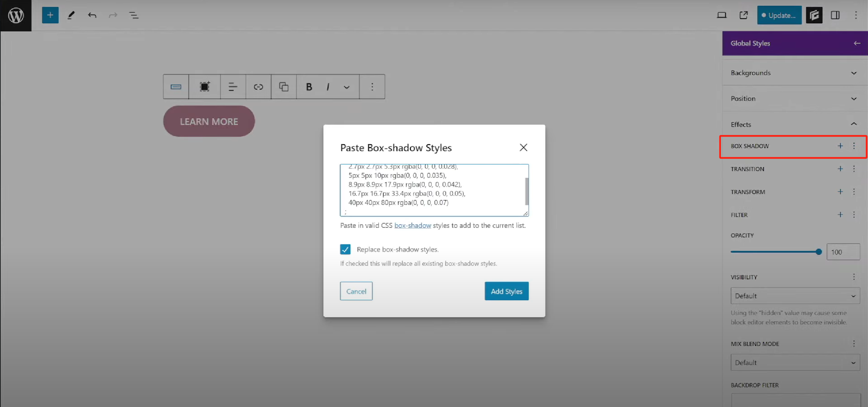Image resolution: width=868 pixels, height=407 pixels.
Task: Click the italic formatting icon
Action: [x=328, y=87]
